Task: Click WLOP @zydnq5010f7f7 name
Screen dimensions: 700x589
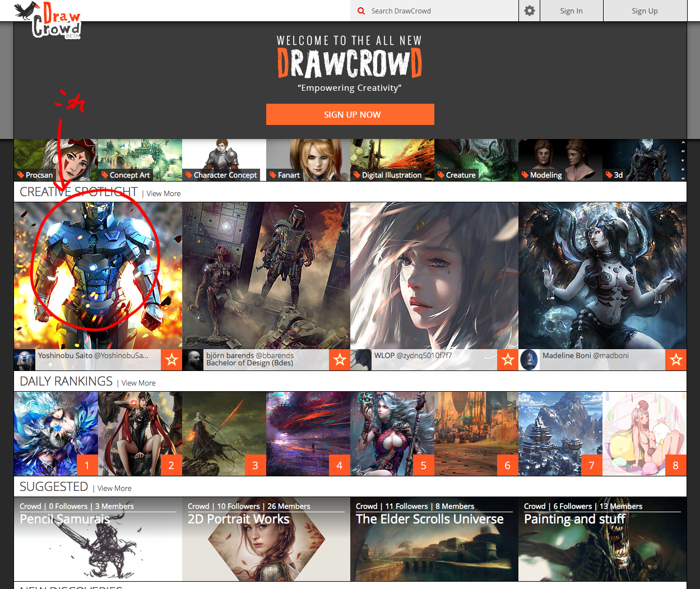Action: coord(413,355)
